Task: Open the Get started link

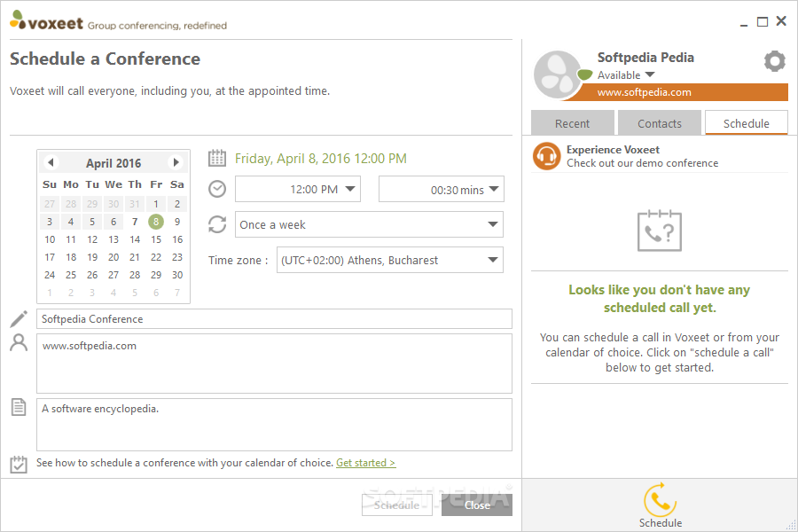Action: coord(366,463)
